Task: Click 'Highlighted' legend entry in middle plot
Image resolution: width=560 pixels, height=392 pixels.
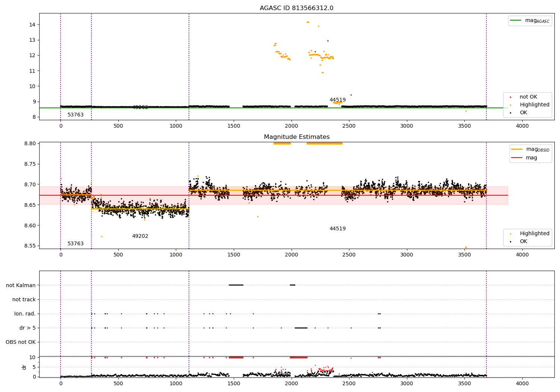Action: click(535, 234)
